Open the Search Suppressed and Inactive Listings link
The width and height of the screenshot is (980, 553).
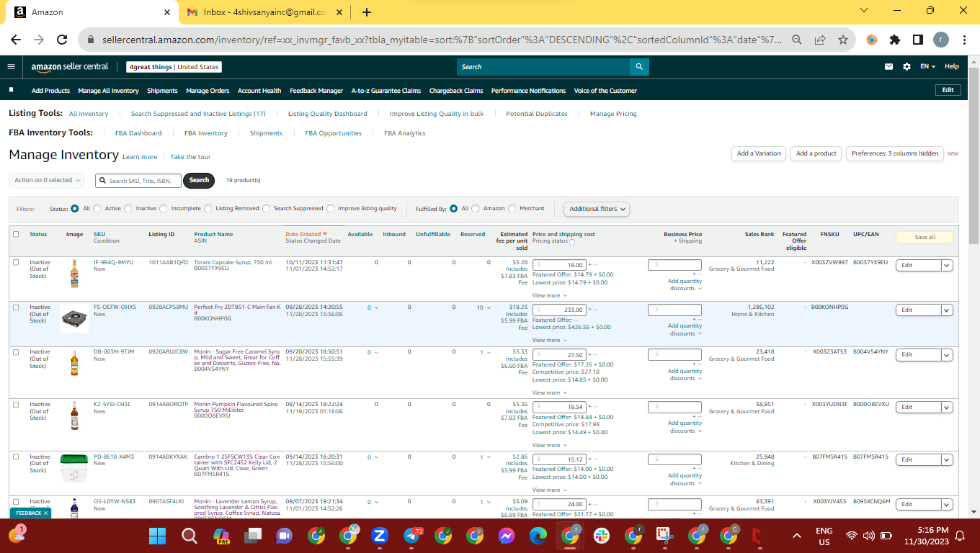point(198,114)
